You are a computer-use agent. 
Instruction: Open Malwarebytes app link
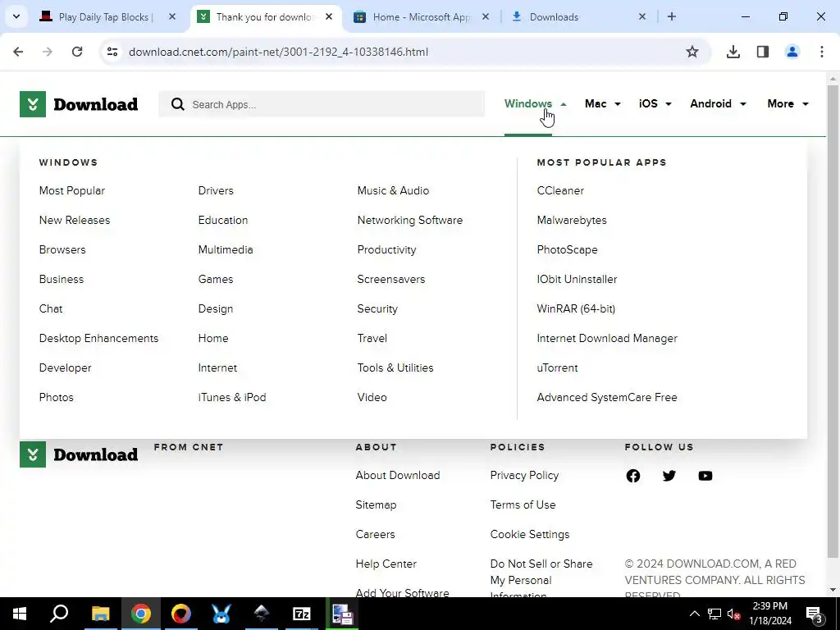(572, 220)
